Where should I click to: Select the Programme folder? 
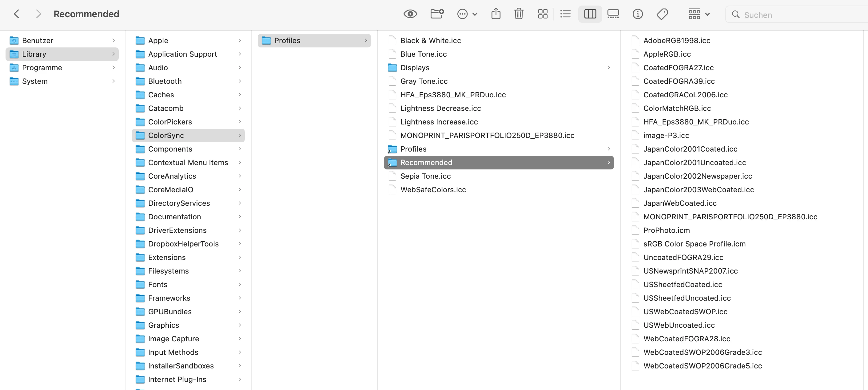point(42,68)
